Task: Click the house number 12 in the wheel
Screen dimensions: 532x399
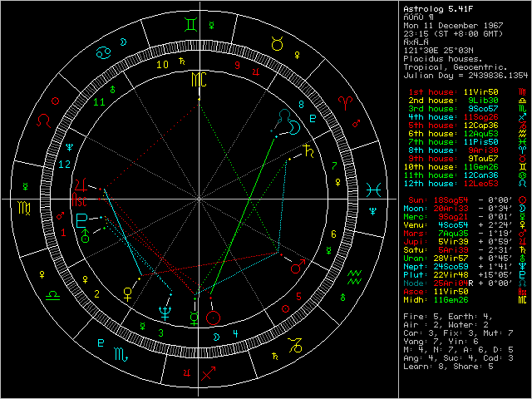Action: [x=65, y=165]
